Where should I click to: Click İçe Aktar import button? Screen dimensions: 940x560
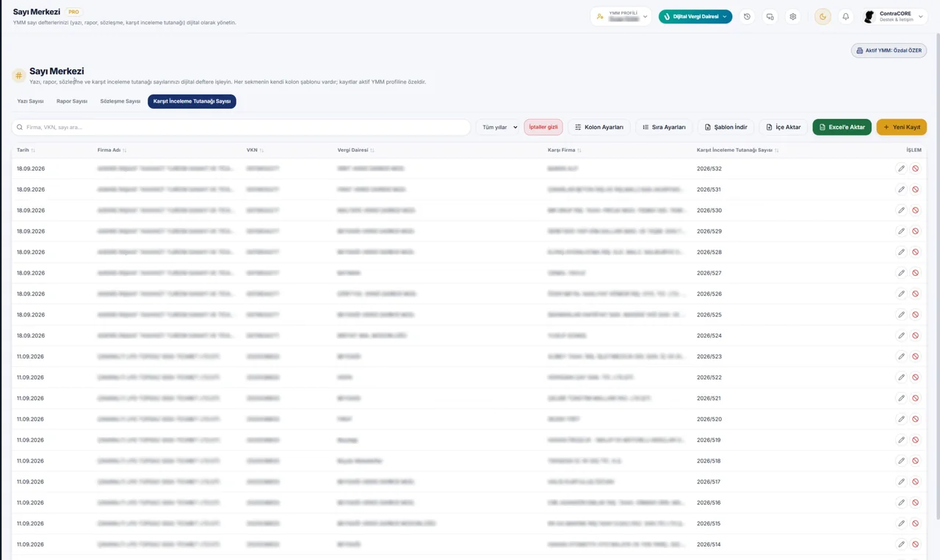click(x=784, y=127)
